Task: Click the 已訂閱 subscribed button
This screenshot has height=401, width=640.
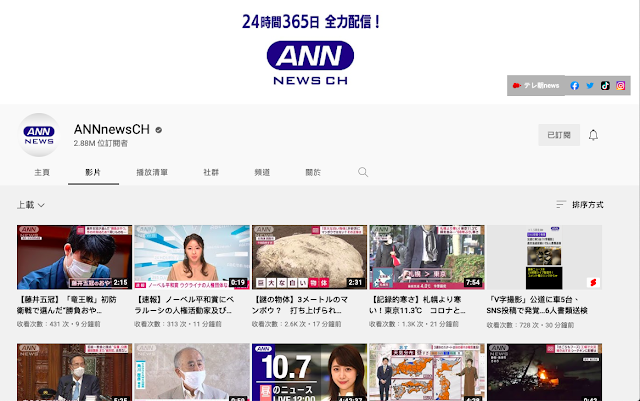Action: pos(559,135)
